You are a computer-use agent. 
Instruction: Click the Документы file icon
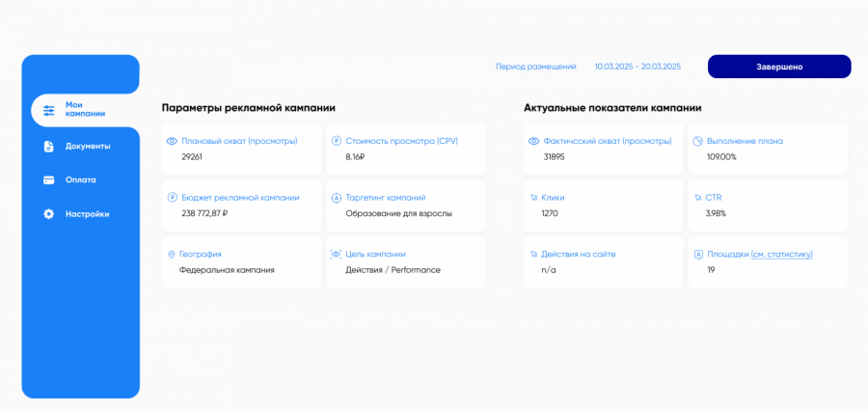(48, 147)
